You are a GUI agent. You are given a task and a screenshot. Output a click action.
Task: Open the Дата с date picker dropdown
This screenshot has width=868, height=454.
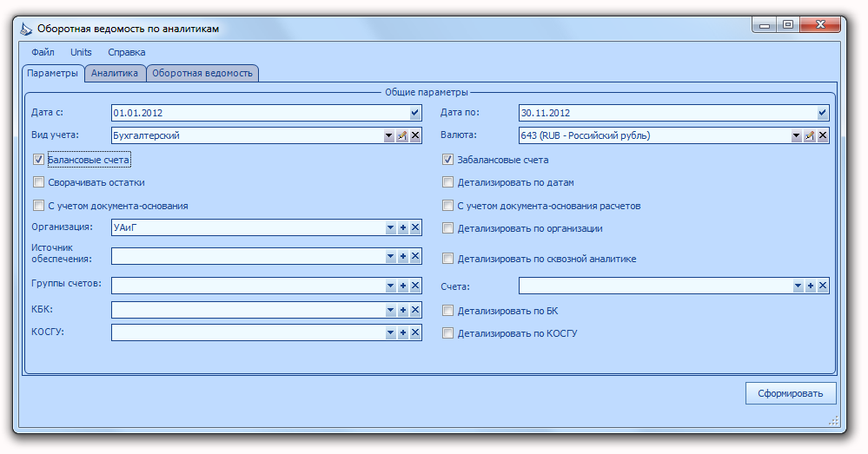pos(415,113)
